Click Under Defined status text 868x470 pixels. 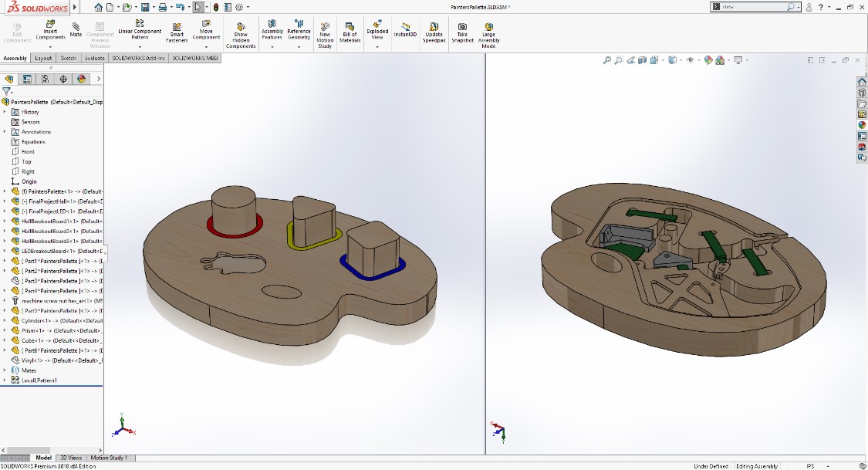click(x=711, y=466)
